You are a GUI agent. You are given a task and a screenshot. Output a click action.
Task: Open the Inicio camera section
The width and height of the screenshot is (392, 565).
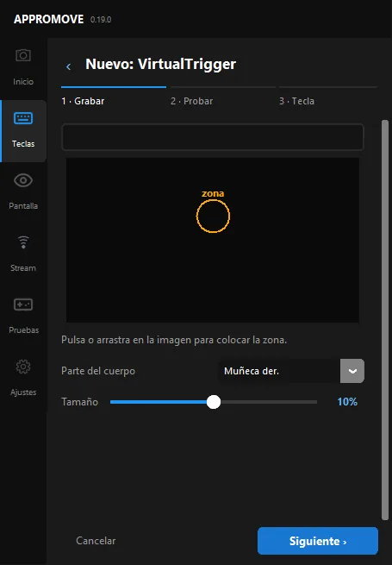[x=23, y=68]
